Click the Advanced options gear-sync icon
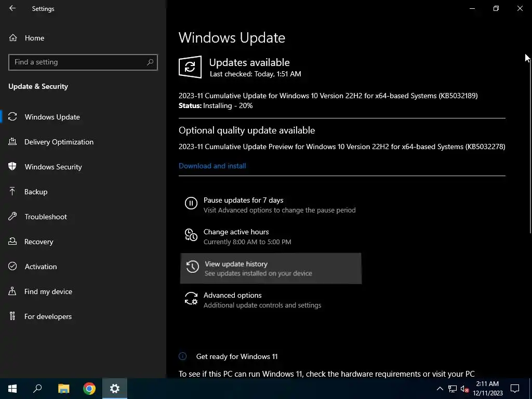 point(191,298)
